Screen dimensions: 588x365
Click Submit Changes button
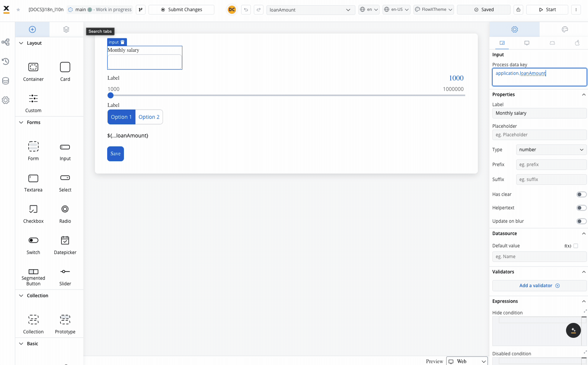pyautogui.click(x=181, y=10)
